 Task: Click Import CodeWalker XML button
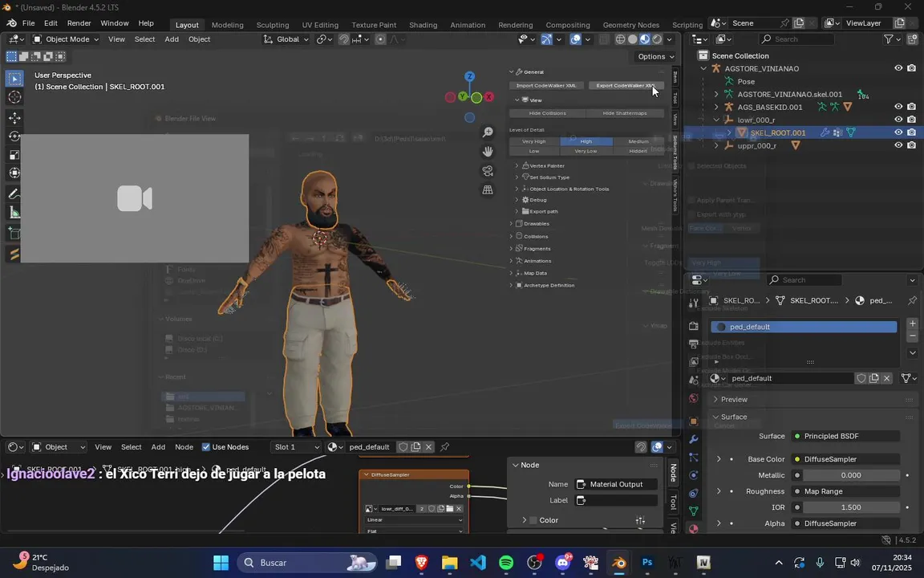point(546,86)
